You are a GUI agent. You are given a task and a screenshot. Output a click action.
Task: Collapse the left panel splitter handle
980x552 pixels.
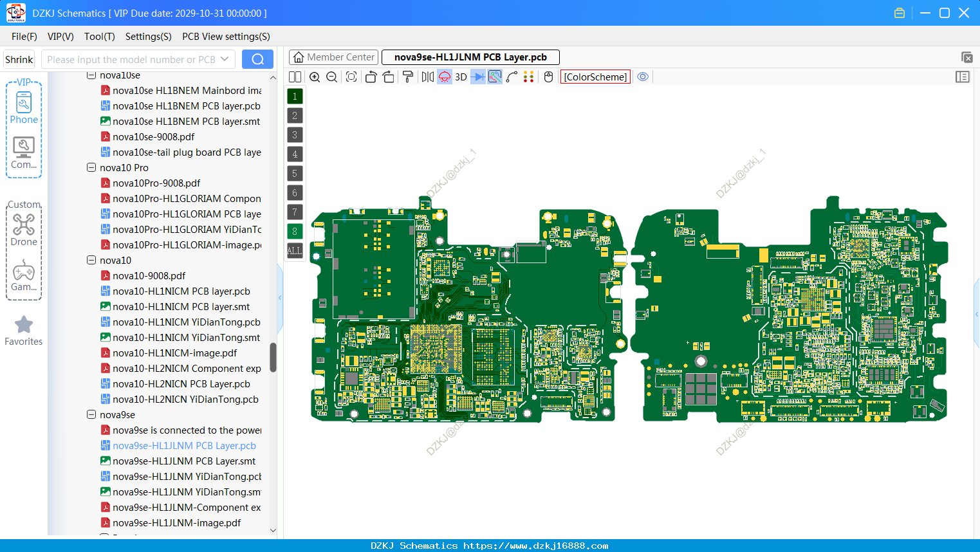tap(280, 297)
